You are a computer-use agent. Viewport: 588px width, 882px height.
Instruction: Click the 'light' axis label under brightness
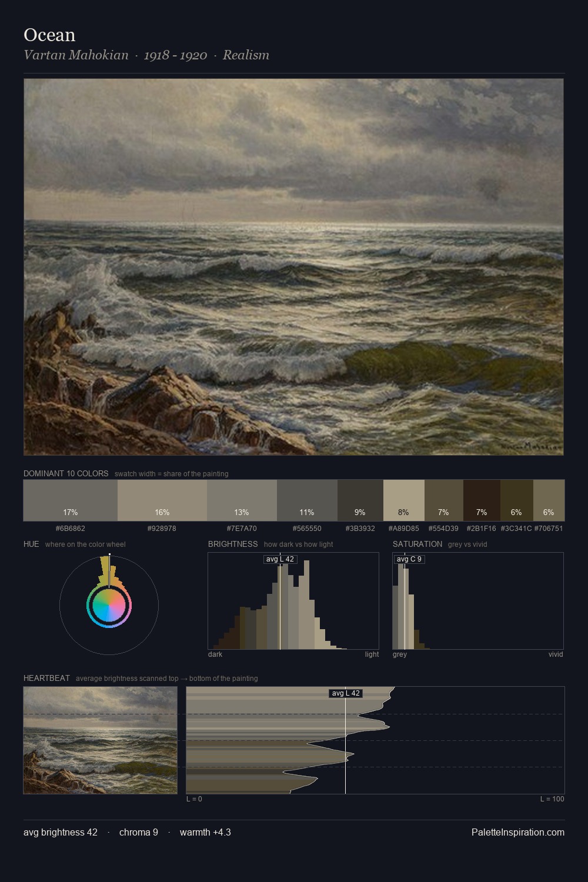coord(372,654)
